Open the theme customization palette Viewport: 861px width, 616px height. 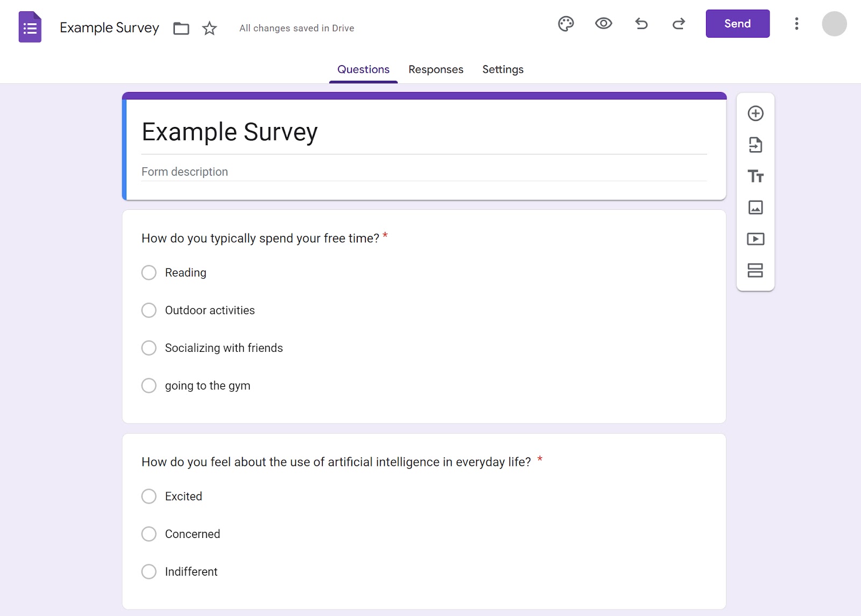pos(566,24)
